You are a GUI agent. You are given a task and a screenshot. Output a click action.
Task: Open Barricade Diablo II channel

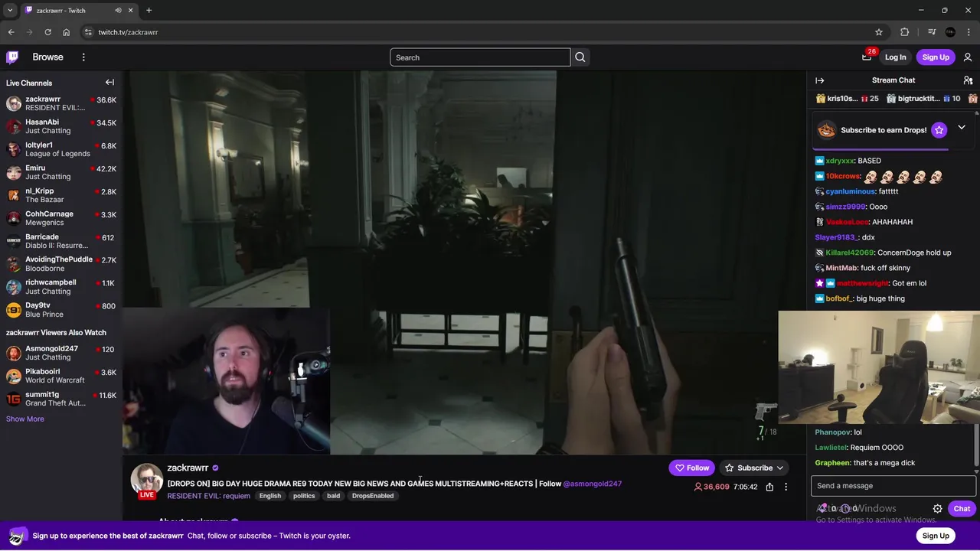tap(61, 241)
